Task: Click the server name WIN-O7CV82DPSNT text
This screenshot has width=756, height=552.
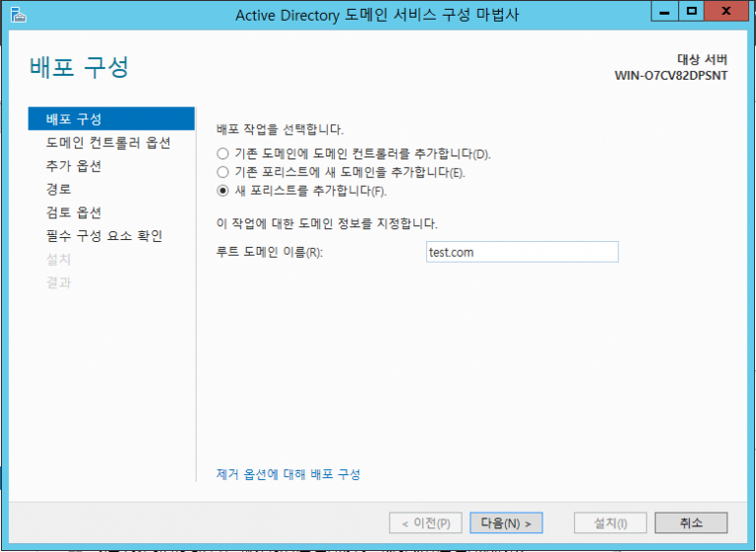Action: [x=670, y=76]
